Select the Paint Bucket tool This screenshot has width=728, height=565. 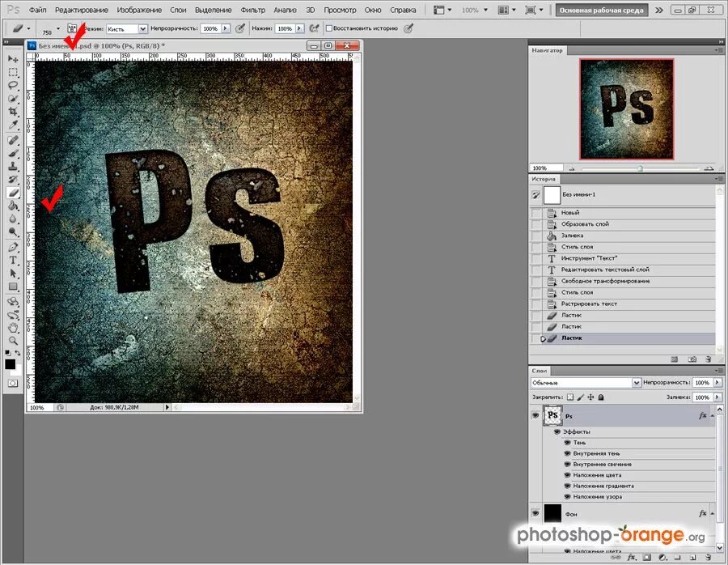pyautogui.click(x=13, y=206)
